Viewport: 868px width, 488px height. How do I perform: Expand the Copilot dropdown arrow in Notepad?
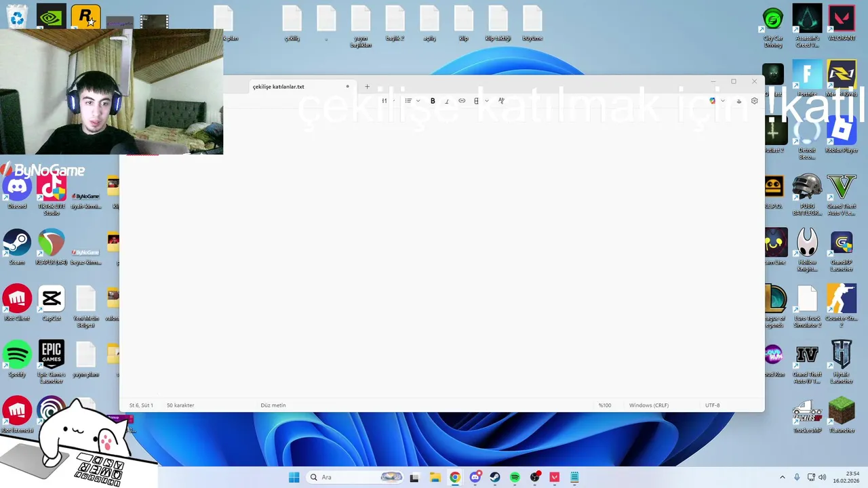[723, 101]
